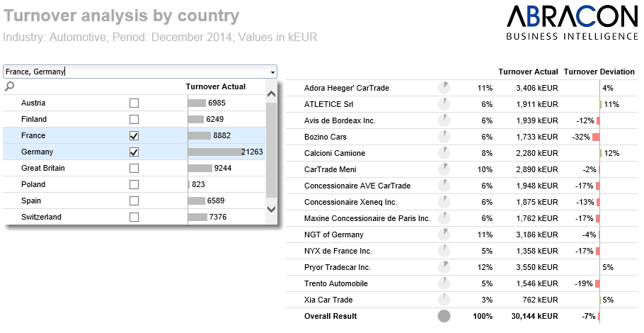Viewport: 644px width, 333px height.
Task: Click pie icon for NGT of Germany
Action: pos(444,235)
